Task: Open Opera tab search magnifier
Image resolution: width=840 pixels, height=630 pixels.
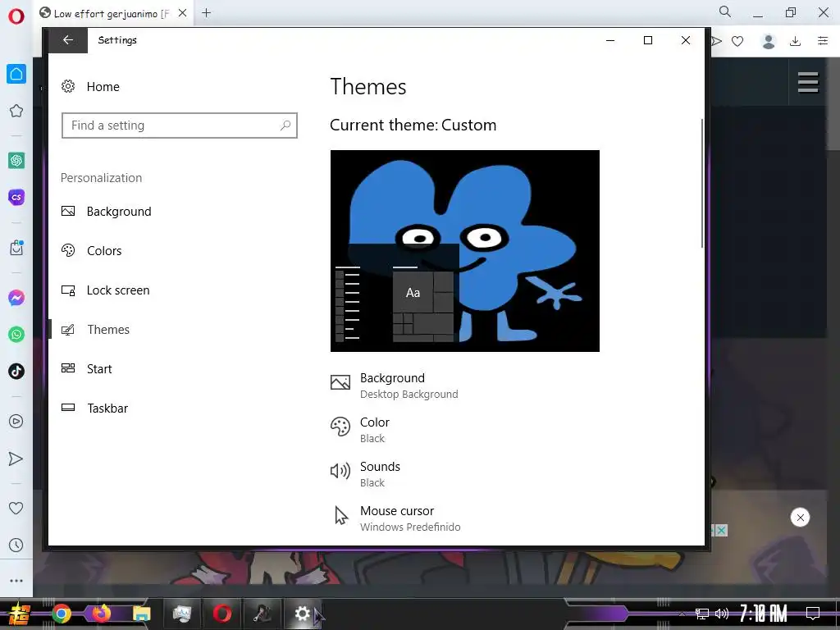Action: pyautogui.click(x=725, y=11)
